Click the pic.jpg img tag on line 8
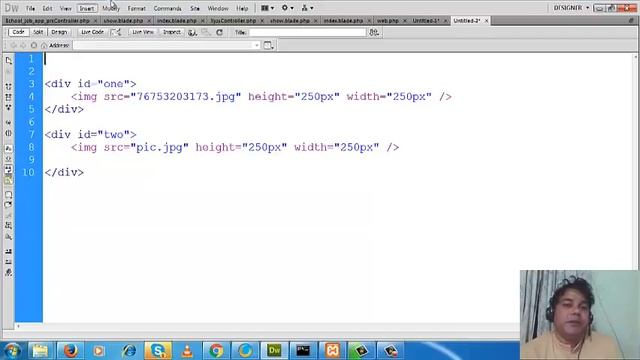Image resolution: width=640 pixels, height=360 pixels. click(235, 147)
